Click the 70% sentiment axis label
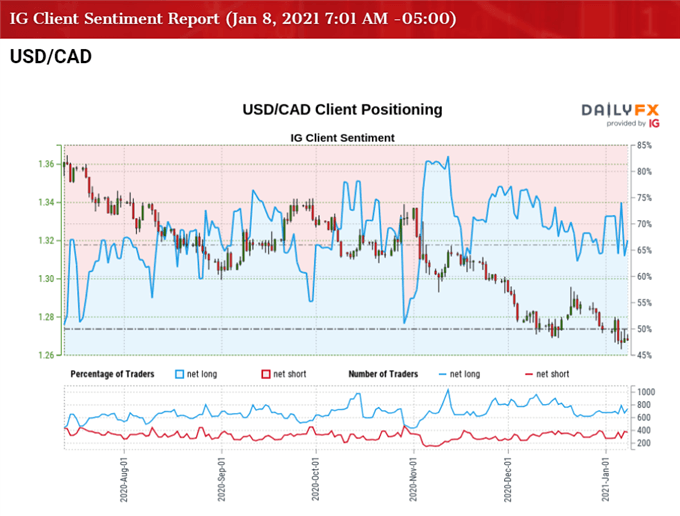 pos(644,224)
